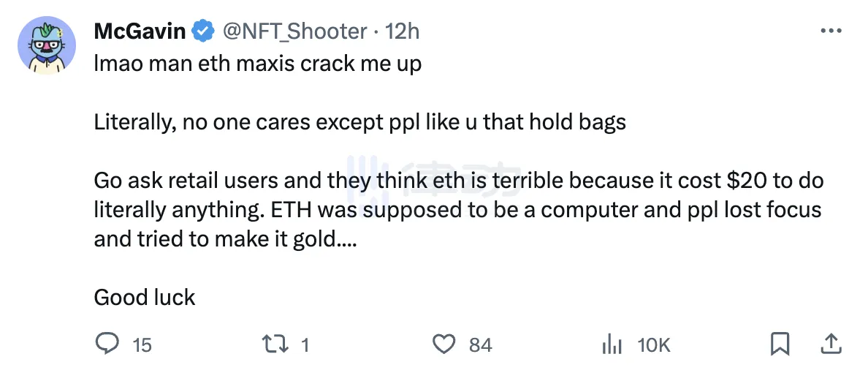
Task: Click the "Literally, no one cares" sentence
Action: point(359,122)
